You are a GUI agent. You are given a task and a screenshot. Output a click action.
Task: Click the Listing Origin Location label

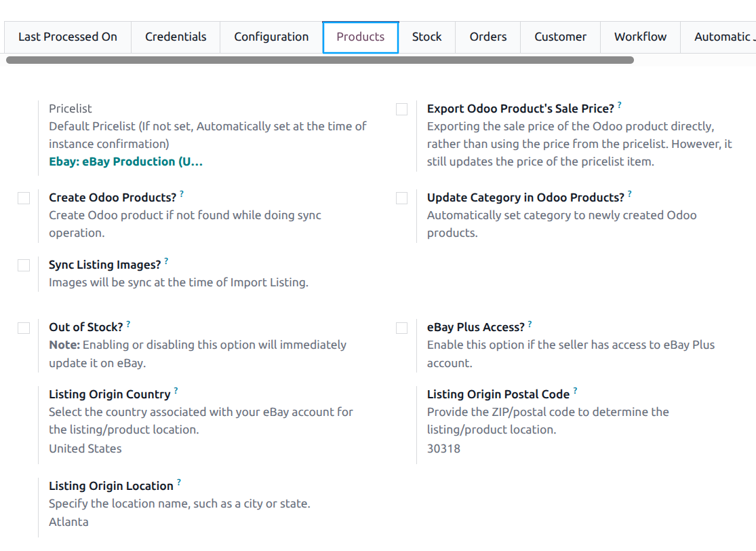111,487
